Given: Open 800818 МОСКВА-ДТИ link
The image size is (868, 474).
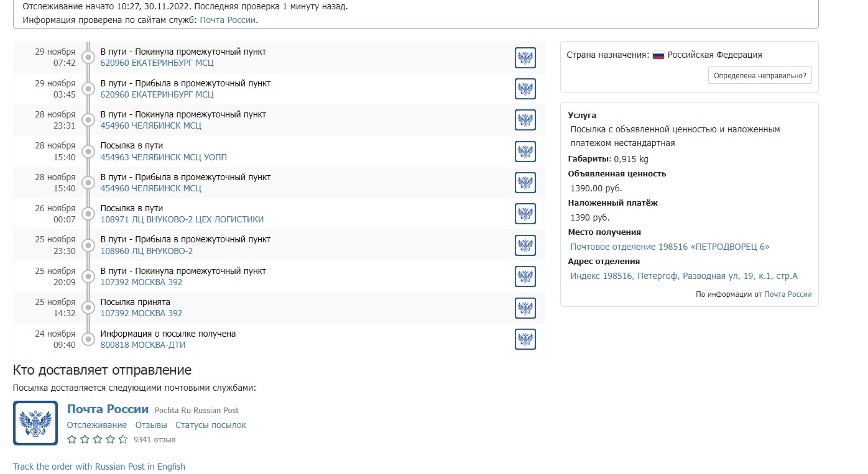Looking at the screenshot, I should click(143, 345).
